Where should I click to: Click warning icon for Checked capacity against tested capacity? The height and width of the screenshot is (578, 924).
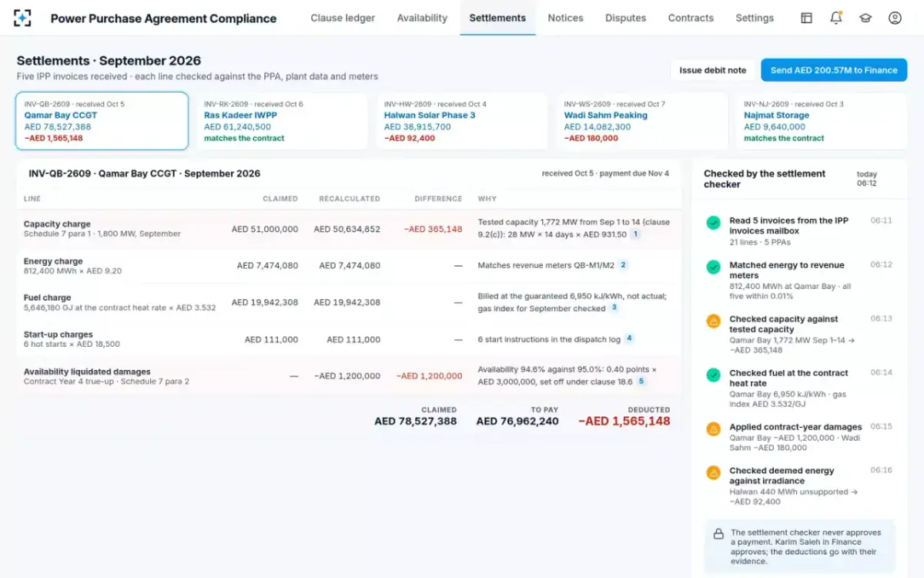point(714,321)
